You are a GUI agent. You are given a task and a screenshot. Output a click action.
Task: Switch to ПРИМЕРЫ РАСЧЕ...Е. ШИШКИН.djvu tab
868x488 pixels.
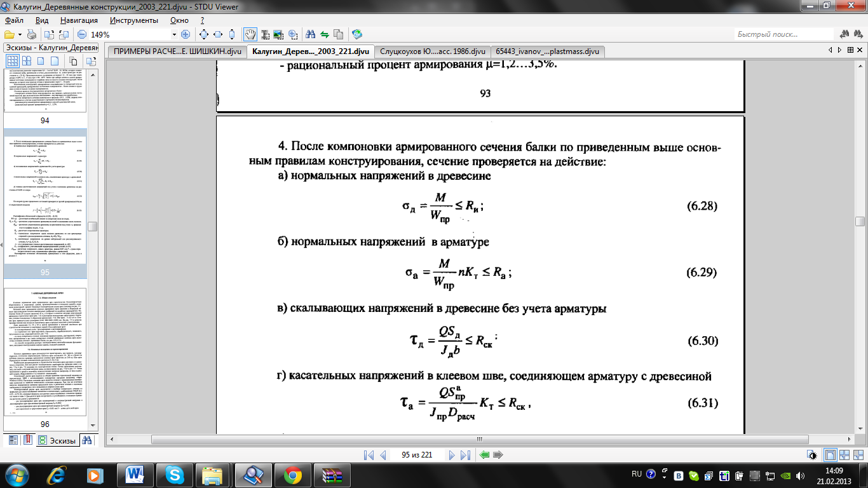(177, 51)
